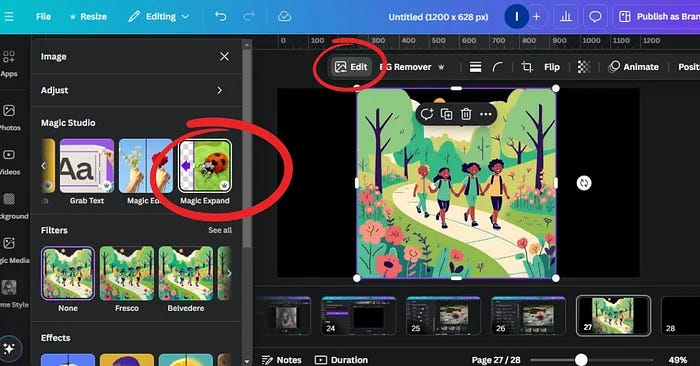This screenshot has width=700, height=366.
Task: Apply the None filter
Action: (x=68, y=279)
